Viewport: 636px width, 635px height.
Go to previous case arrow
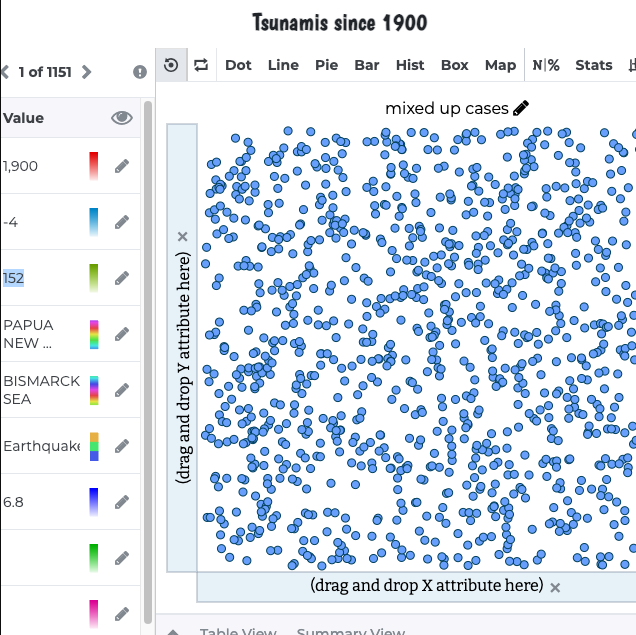(x=5, y=72)
